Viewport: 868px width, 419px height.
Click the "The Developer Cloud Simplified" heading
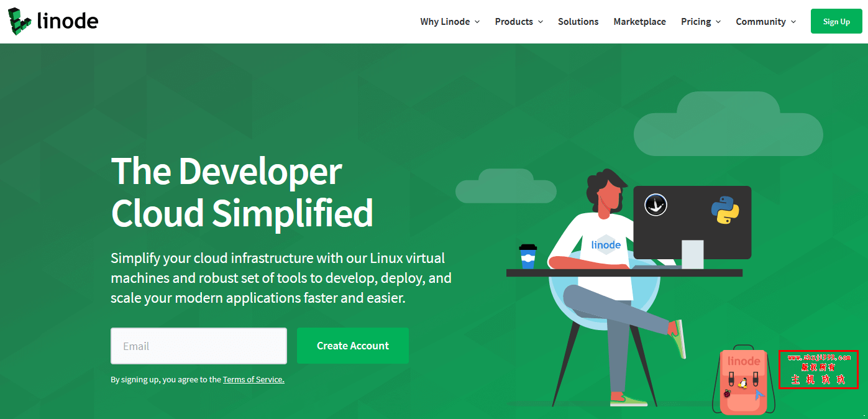[x=242, y=191]
